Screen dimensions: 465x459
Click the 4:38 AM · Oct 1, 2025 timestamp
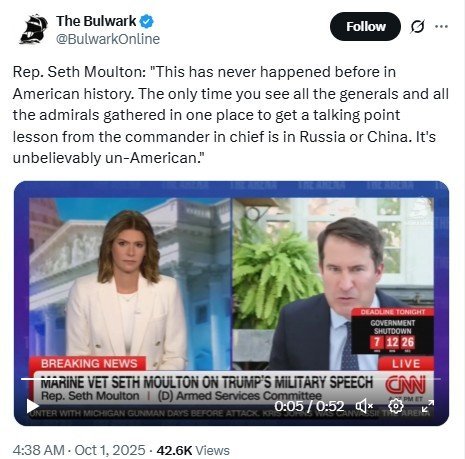(79, 450)
